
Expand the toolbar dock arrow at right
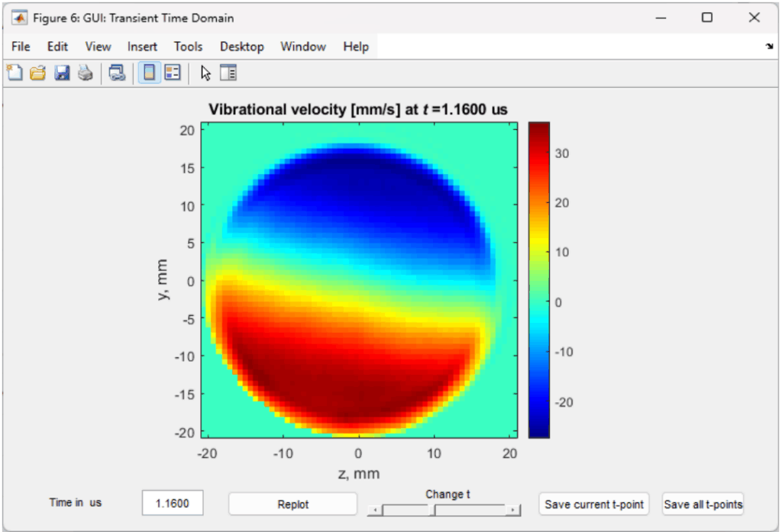(769, 47)
